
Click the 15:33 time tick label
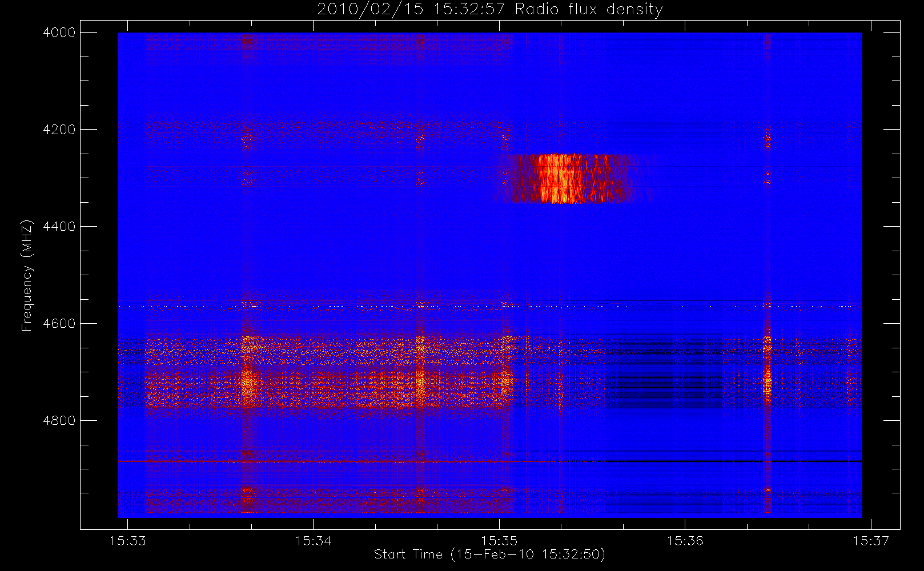click(128, 540)
